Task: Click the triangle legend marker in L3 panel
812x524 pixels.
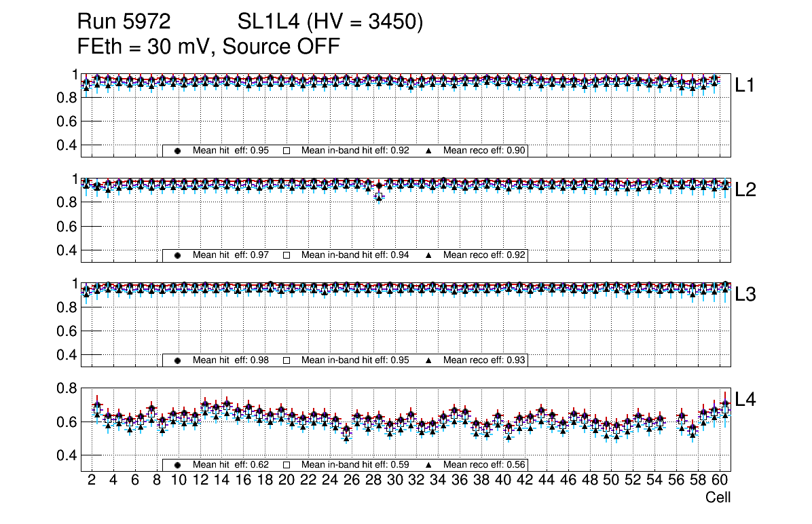Action: tap(429, 360)
